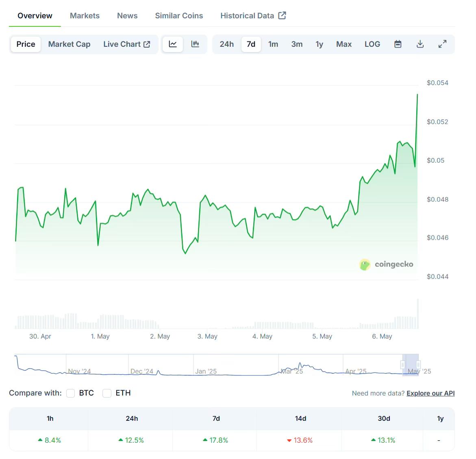Select the line chart icon

[172, 44]
